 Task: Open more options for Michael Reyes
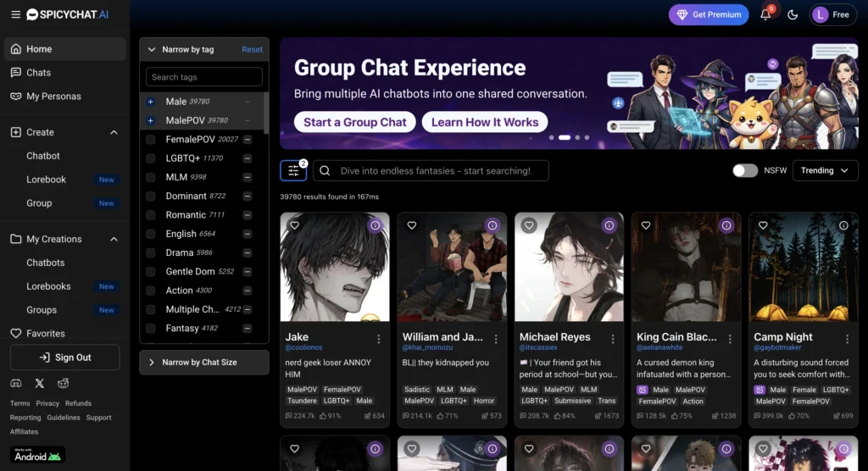613,340
